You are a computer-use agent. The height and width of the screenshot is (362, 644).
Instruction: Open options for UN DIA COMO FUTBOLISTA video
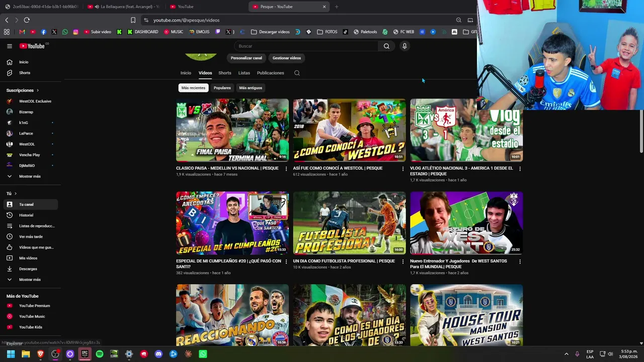pyautogui.click(x=403, y=261)
